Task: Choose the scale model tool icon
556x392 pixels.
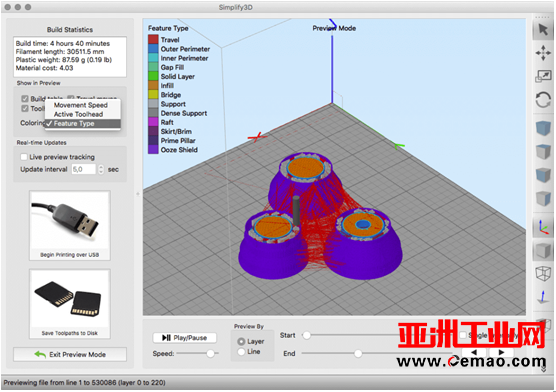Action: click(x=543, y=76)
